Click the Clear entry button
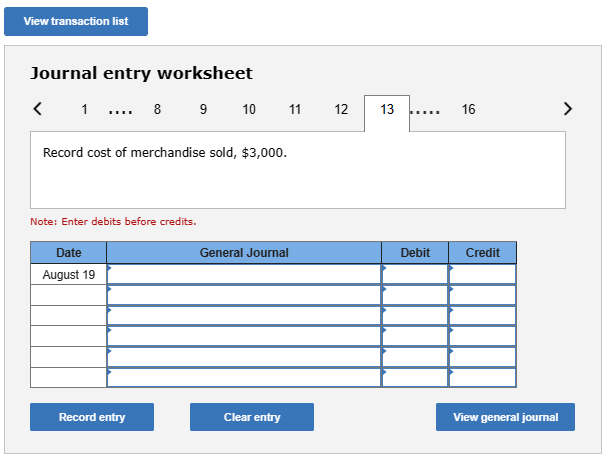Viewport: 613px width, 466px height. point(252,417)
